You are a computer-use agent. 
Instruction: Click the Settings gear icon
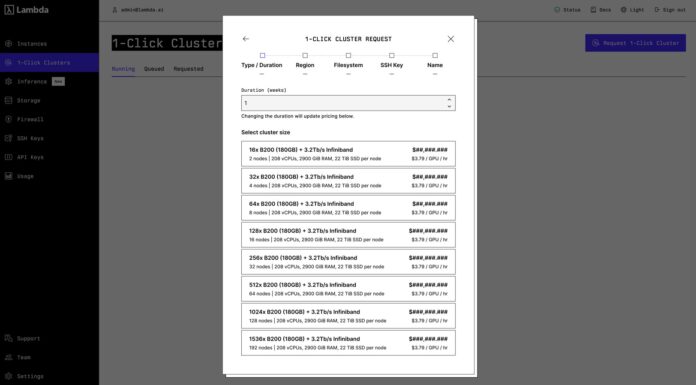coord(8,376)
